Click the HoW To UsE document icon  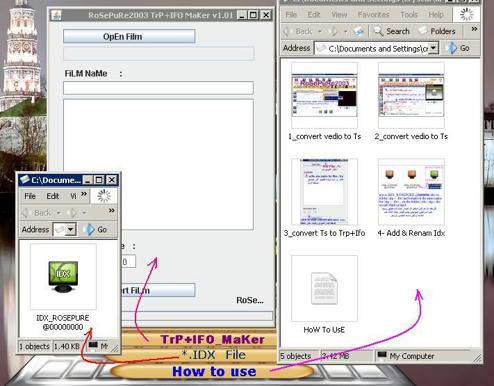pos(324,288)
